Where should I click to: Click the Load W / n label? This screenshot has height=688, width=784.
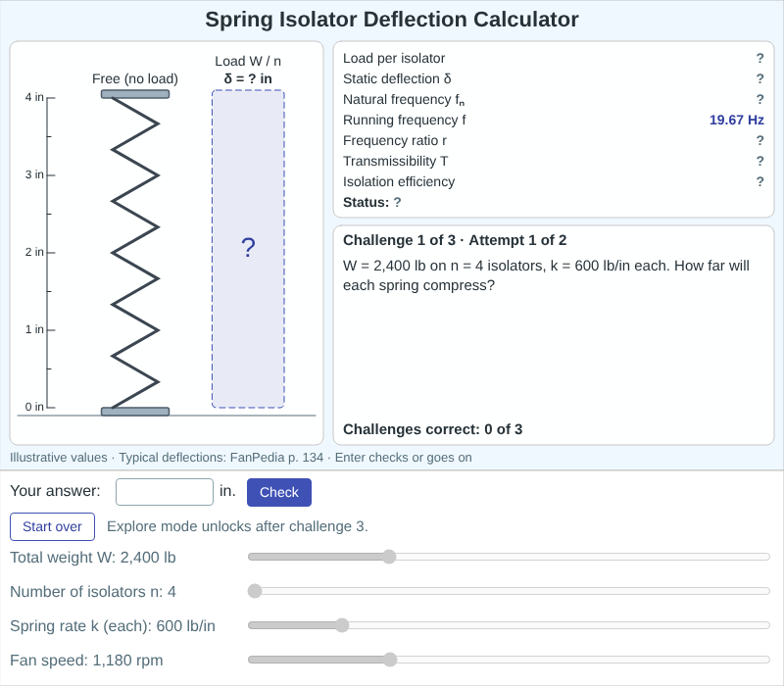click(x=248, y=61)
